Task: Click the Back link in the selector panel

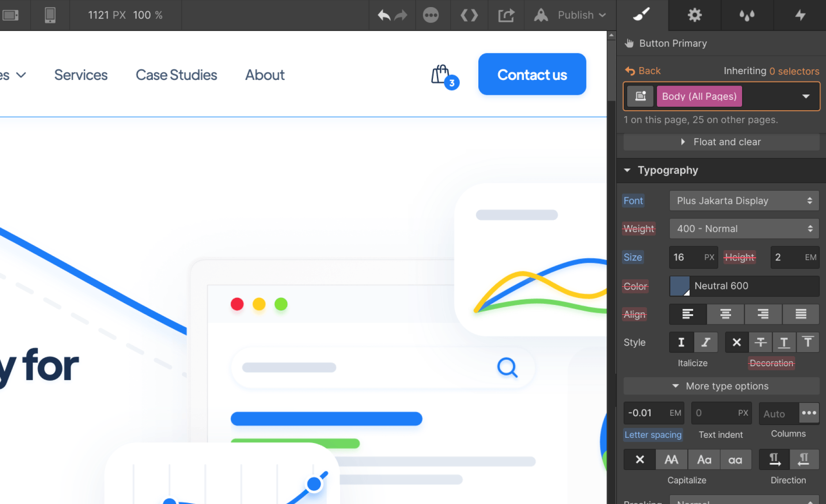Action: pyautogui.click(x=643, y=71)
